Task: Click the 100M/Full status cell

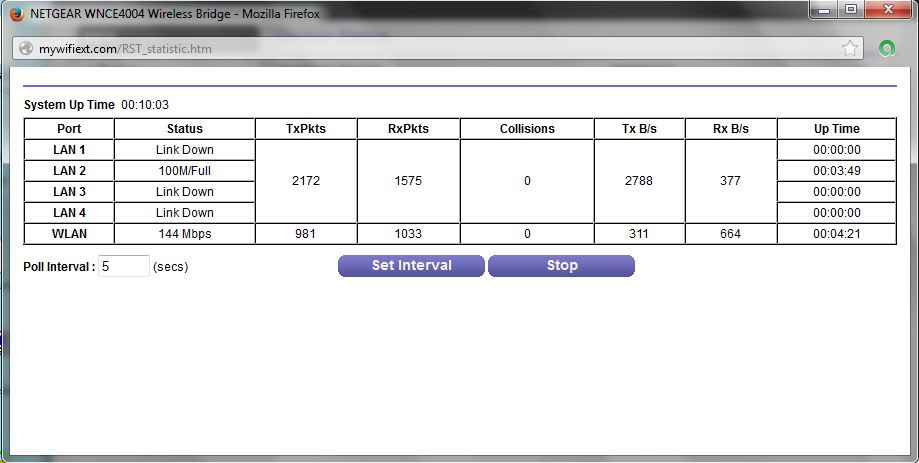Action: [185, 171]
